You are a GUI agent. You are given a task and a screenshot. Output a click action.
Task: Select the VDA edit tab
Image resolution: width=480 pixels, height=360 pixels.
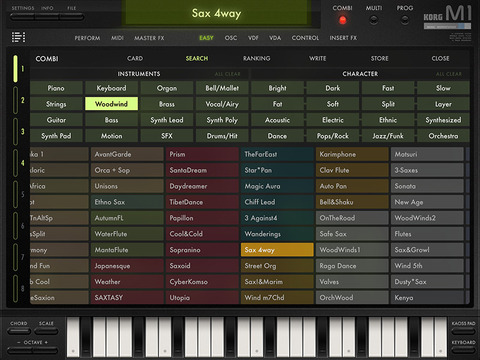[x=275, y=38]
